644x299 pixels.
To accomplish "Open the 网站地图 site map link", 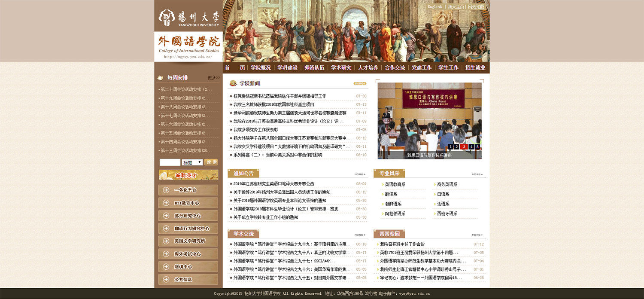I will pyautogui.click(x=476, y=7).
